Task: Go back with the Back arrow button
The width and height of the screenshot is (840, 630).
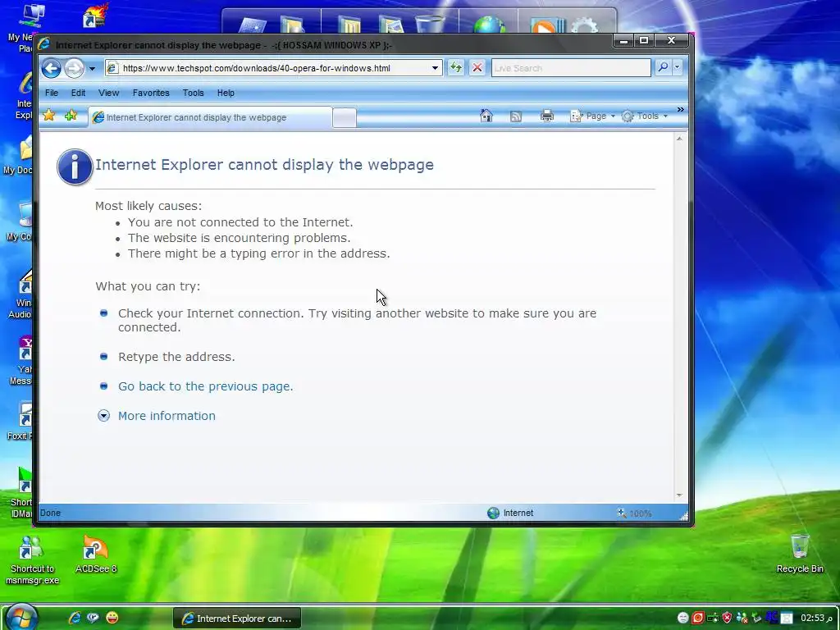Action: (52, 68)
